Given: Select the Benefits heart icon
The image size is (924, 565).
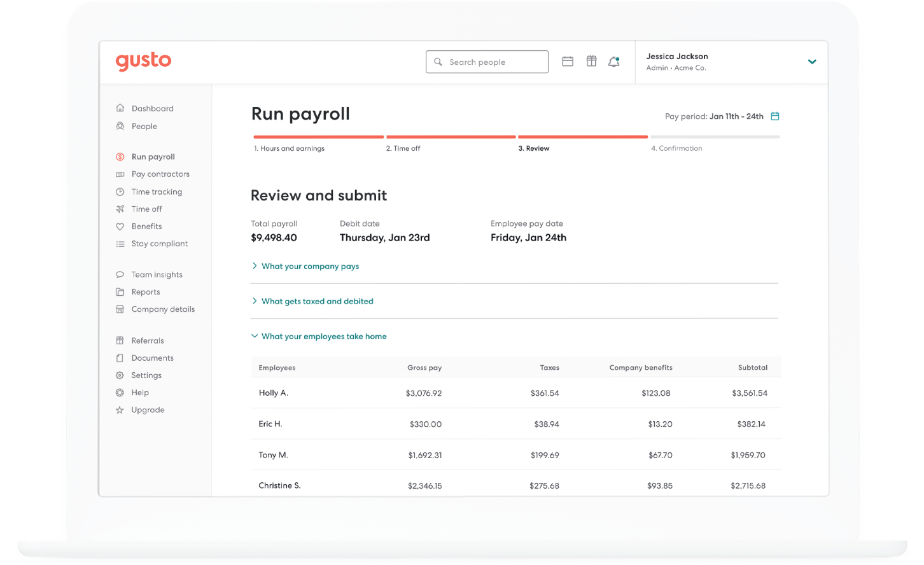Looking at the screenshot, I should [x=120, y=226].
